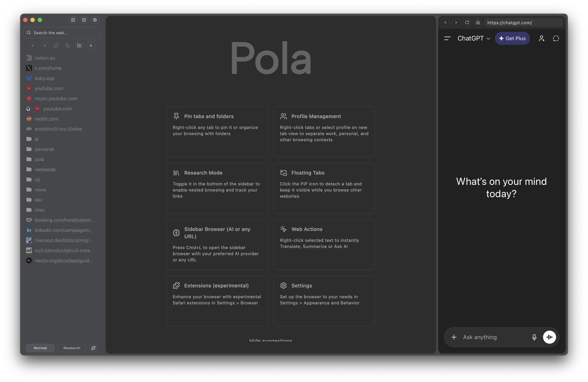588x382 pixels.
Task: Expand the dev folder
Action: [x=39, y=200]
